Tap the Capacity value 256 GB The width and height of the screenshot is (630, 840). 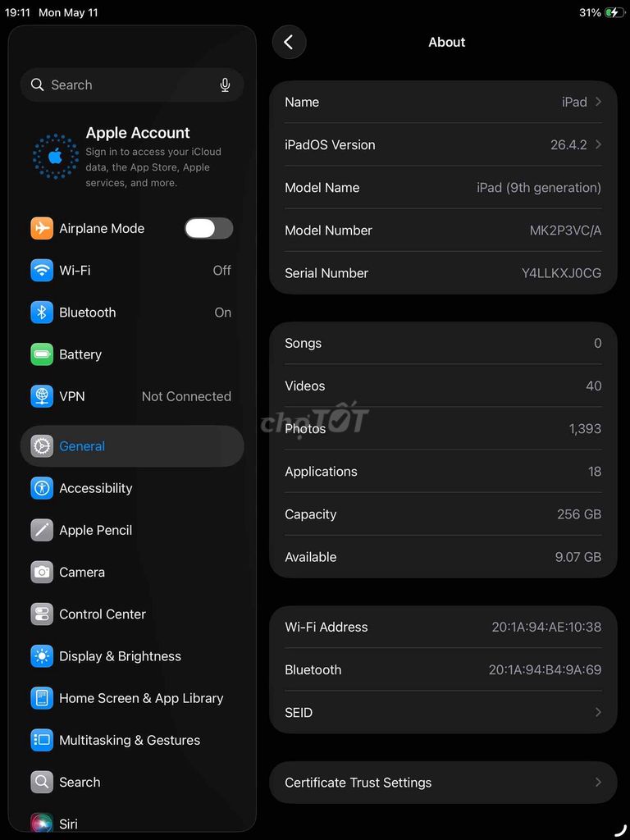579,514
